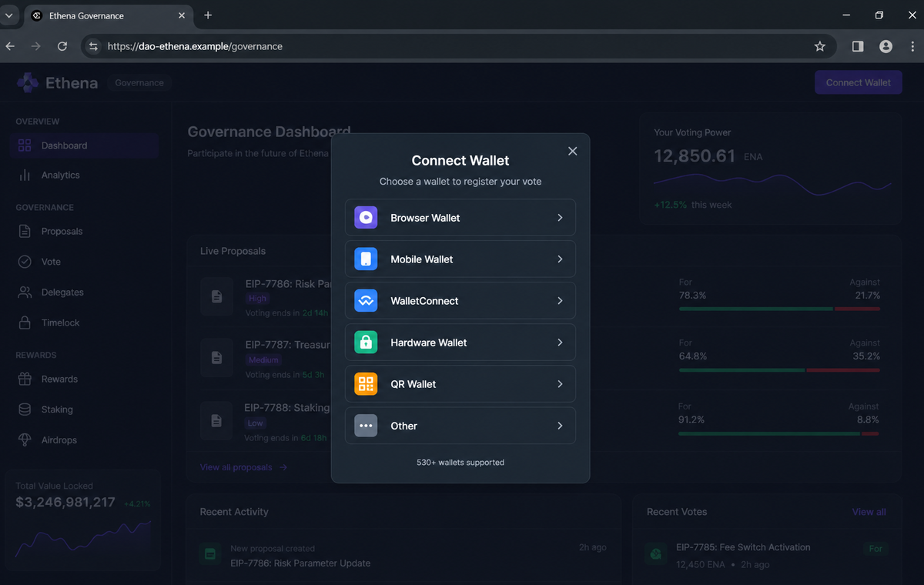Click the browser address bar
Screen dimensions: 924x585
[x=458, y=46]
